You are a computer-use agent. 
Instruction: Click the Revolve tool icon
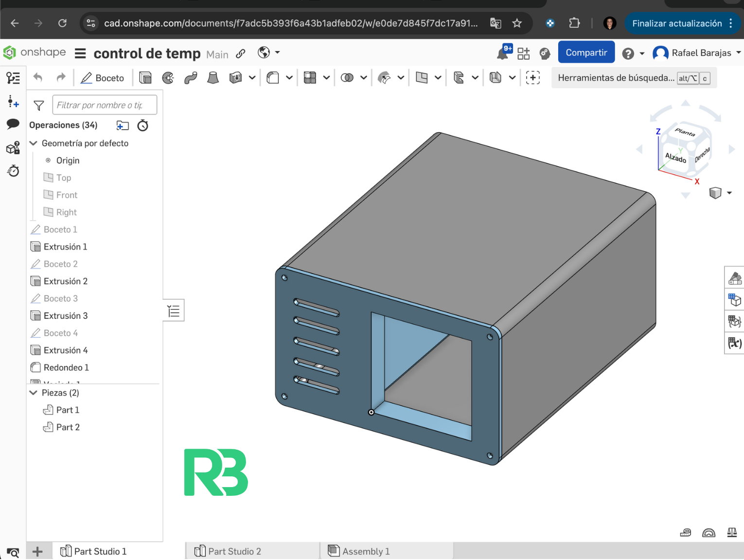point(168,78)
